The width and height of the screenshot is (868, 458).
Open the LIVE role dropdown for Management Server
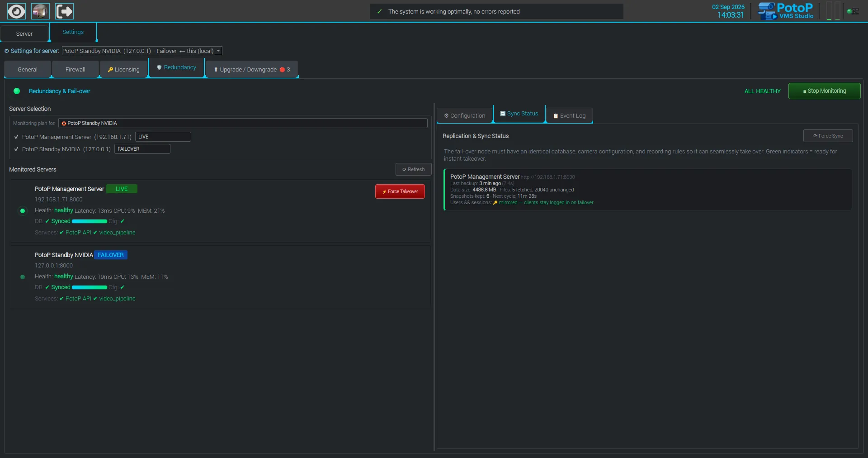(163, 137)
